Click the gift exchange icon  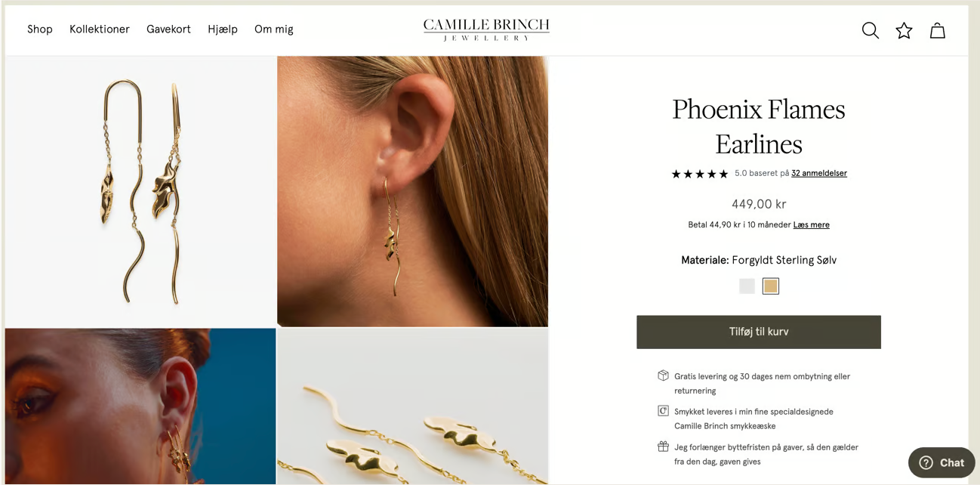[663, 446]
